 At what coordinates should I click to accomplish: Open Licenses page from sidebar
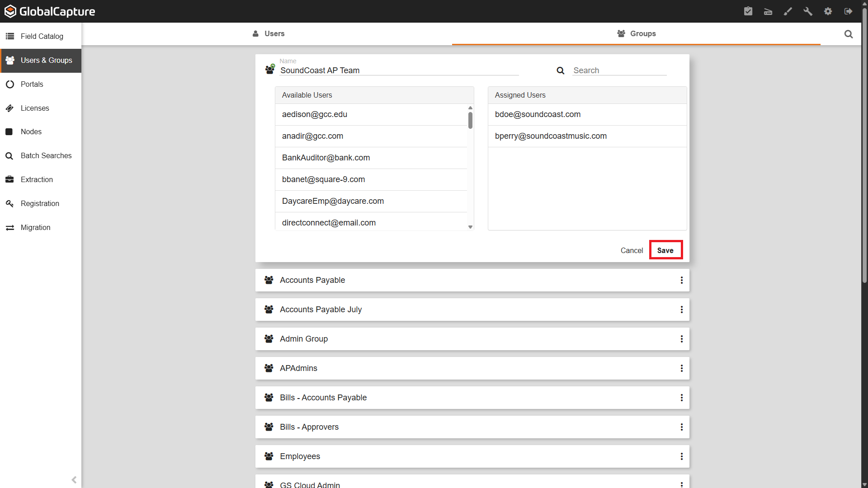41,108
